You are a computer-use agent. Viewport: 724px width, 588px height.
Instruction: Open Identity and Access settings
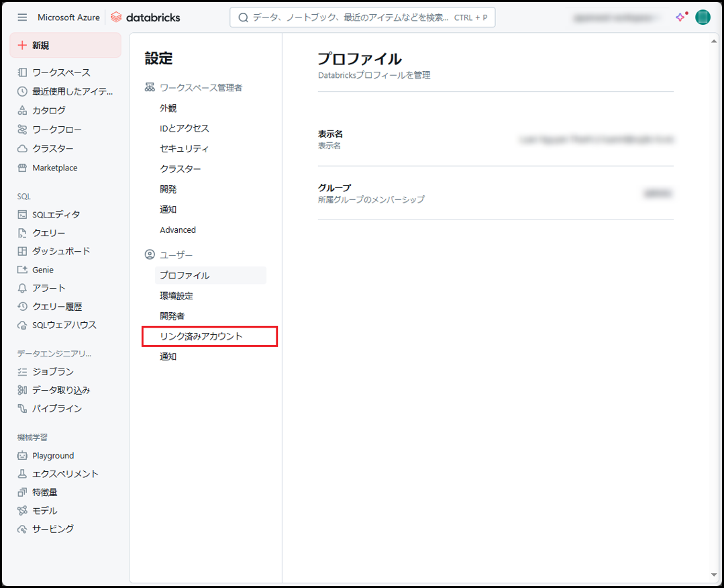tap(185, 128)
